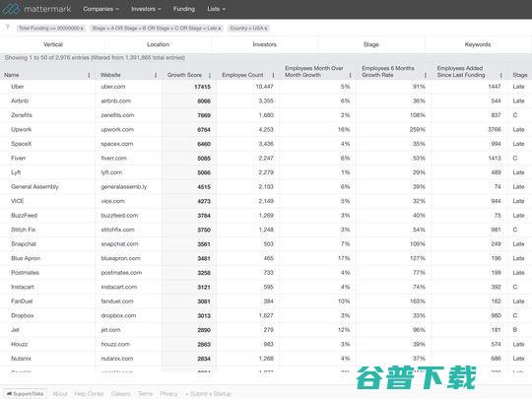
Task: Sort by Growth Score arrow icon
Action: point(210,75)
